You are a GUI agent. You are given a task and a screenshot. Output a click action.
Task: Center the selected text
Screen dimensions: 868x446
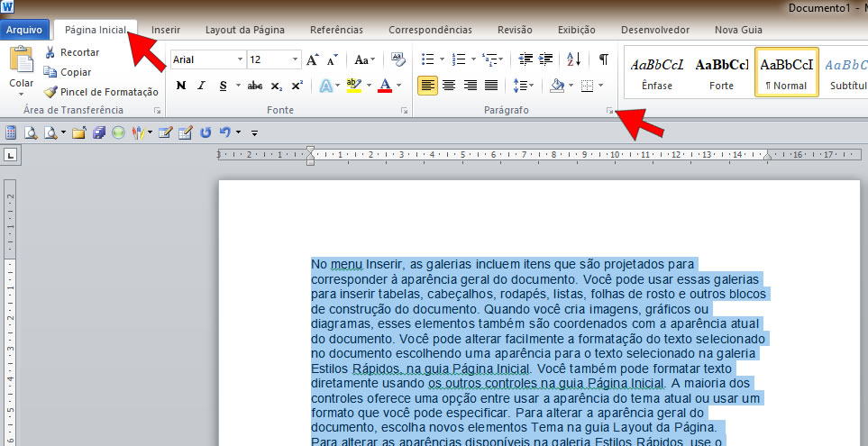449,86
